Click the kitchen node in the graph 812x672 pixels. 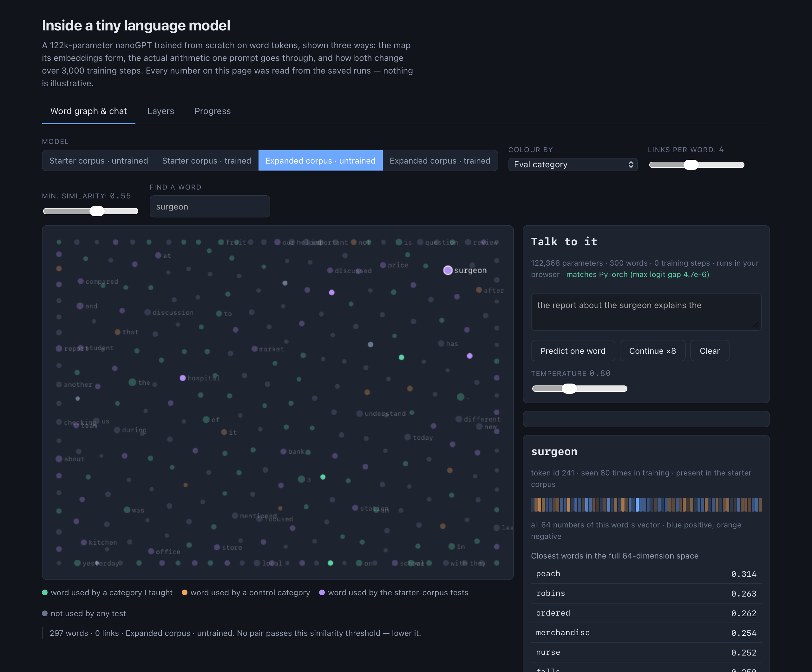click(x=83, y=543)
